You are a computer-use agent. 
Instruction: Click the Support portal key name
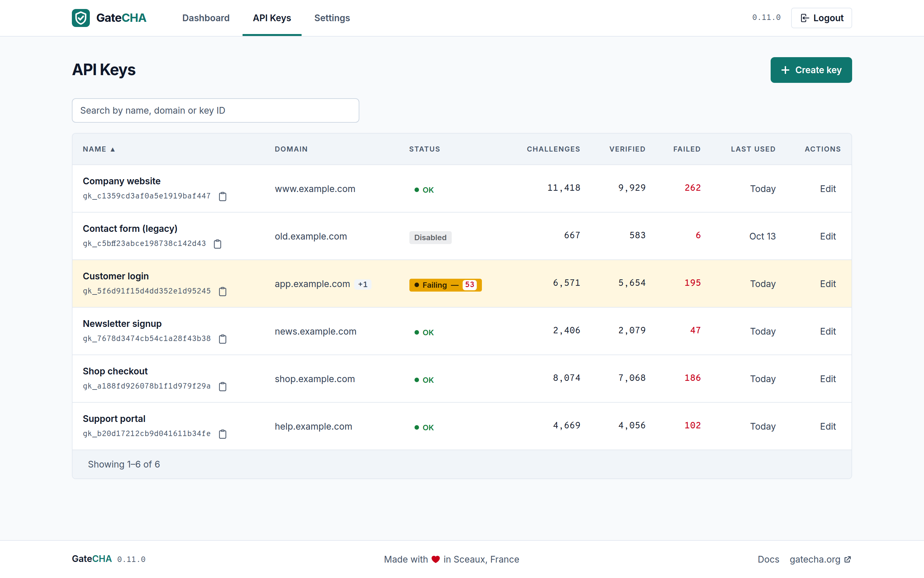(114, 419)
